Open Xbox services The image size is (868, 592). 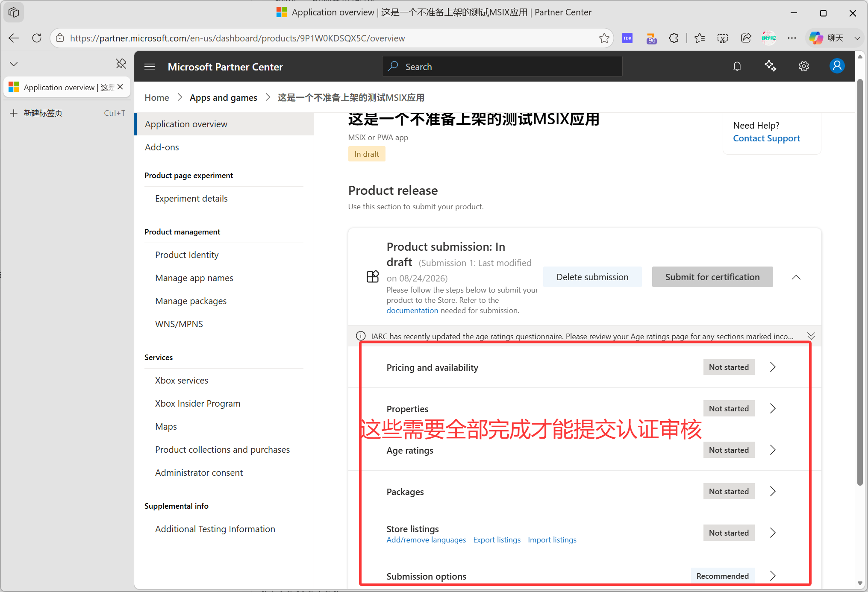[182, 380]
